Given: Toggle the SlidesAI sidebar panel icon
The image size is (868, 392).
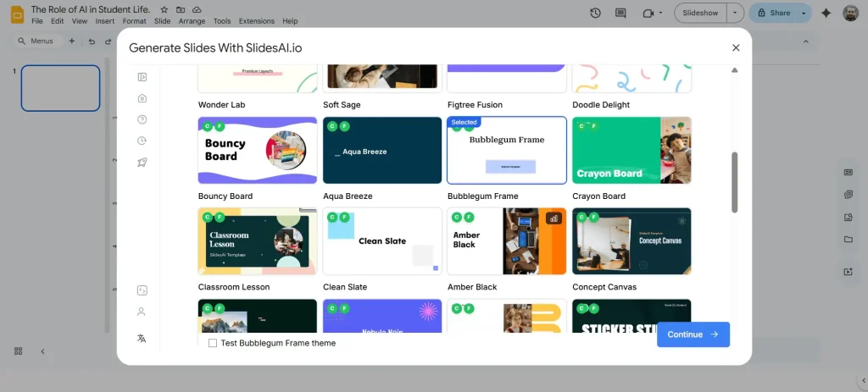Looking at the screenshot, I should 142,77.
